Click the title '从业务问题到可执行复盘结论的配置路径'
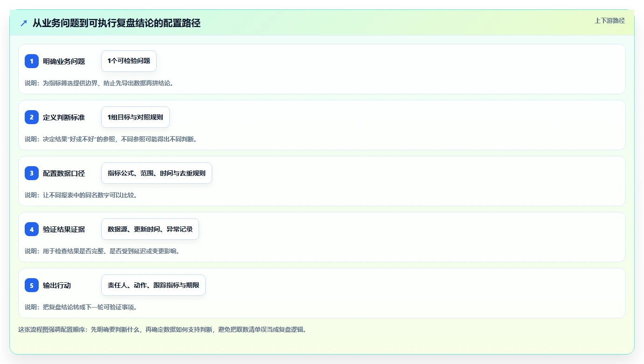The image size is (644, 364). [x=117, y=23]
